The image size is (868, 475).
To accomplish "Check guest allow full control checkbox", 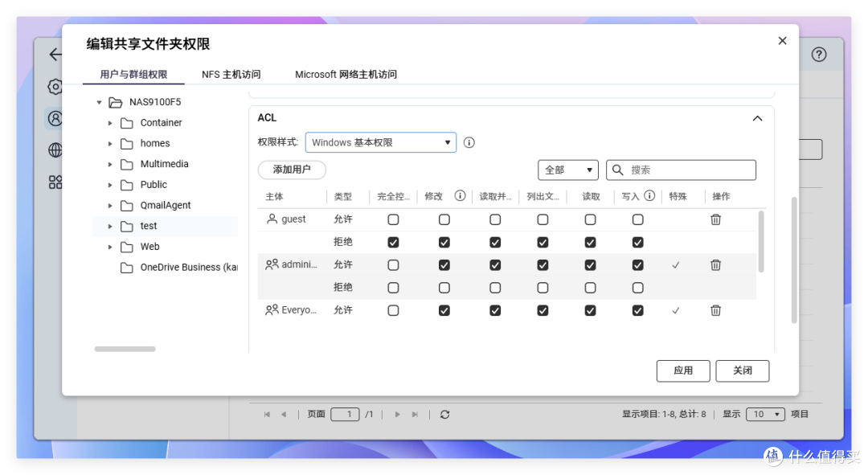I will click(393, 219).
